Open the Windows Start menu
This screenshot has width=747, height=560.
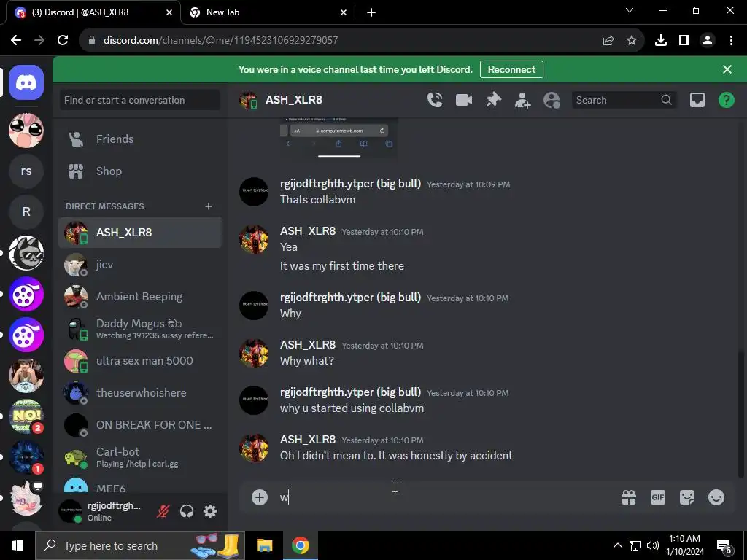tap(18, 545)
